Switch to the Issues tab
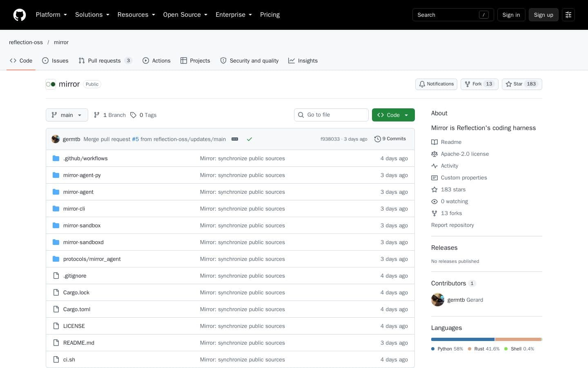 [x=55, y=61]
